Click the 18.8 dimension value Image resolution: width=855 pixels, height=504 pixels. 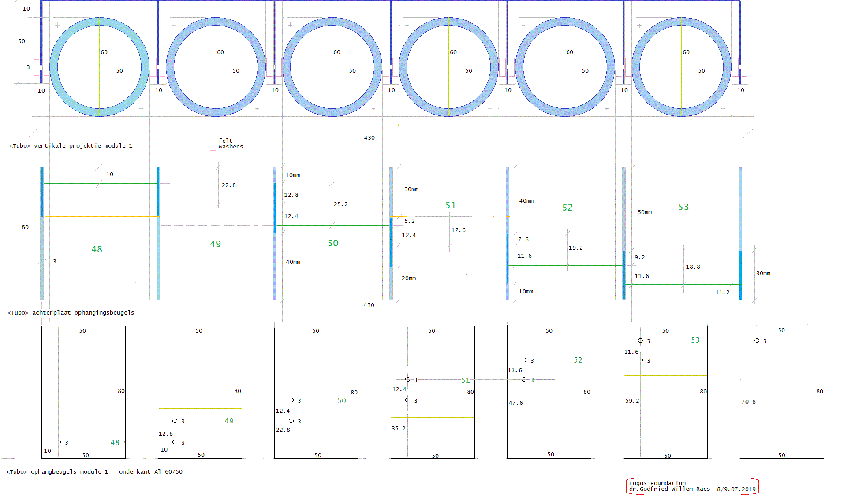click(x=693, y=267)
